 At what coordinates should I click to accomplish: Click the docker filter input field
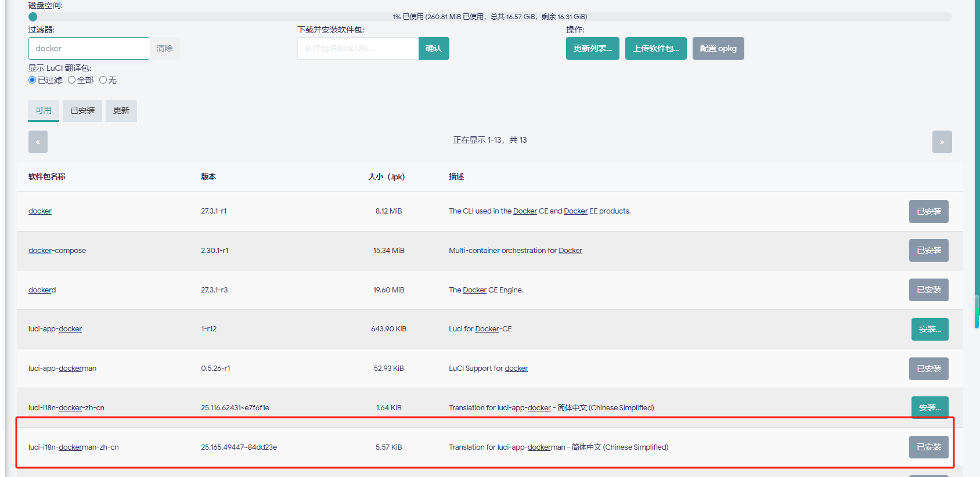click(x=89, y=48)
